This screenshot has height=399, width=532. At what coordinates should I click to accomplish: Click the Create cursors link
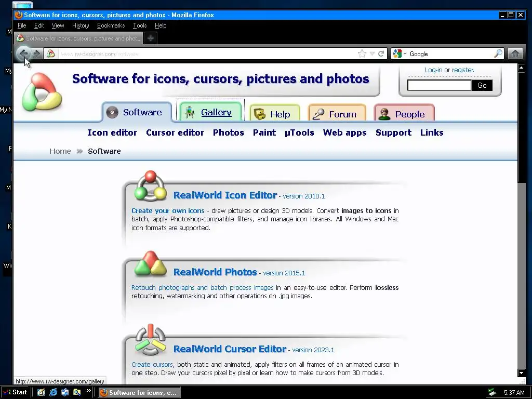(152, 364)
